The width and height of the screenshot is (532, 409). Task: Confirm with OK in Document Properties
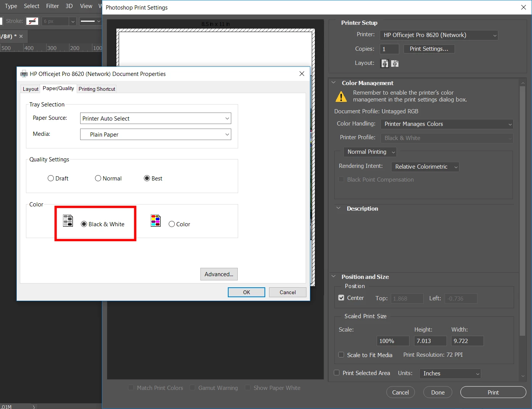(247, 292)
